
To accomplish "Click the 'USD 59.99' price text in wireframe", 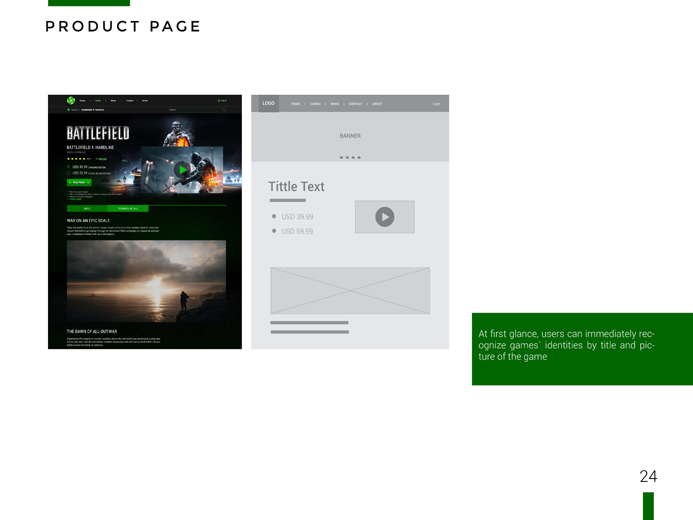I will tap(297, 232).
